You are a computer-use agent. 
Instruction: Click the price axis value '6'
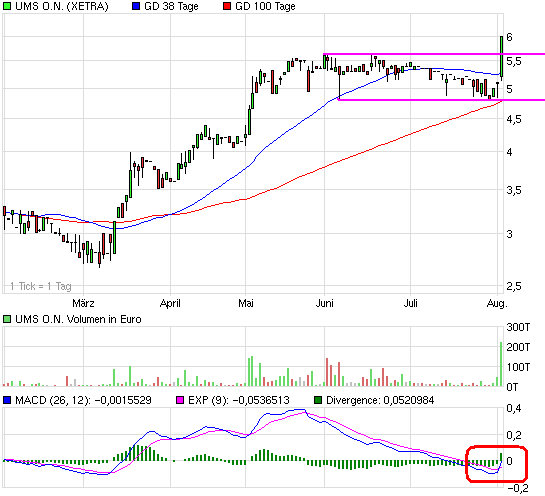[510, 37]
